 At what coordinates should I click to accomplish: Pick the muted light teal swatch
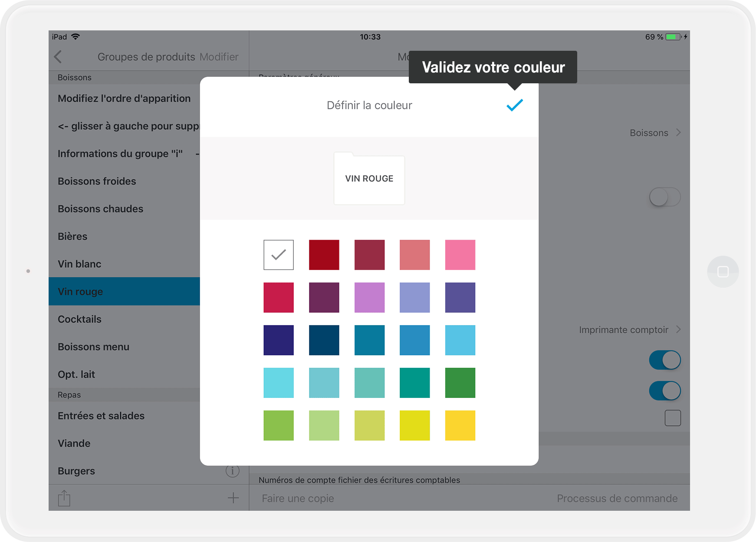(x=324, y=383)
